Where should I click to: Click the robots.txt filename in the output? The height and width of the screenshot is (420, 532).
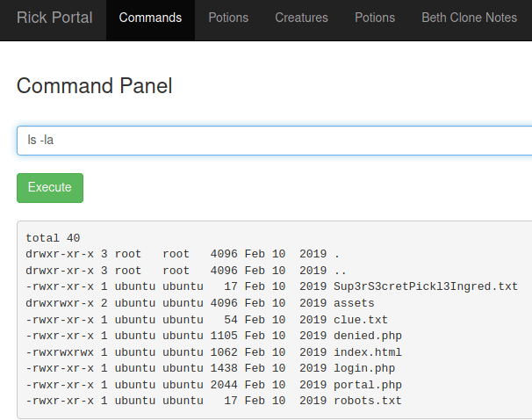pyautogui.click(x=367, y=401)
